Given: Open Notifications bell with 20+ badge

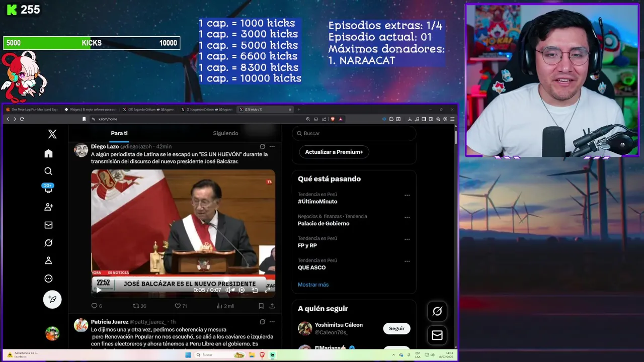Looking at the screenshot, I should [48, 189].
